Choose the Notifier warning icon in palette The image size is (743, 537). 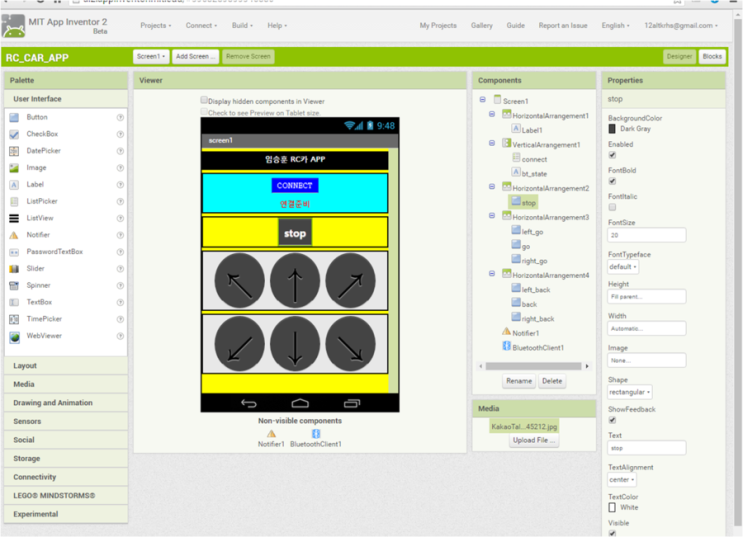pos(14,235)
